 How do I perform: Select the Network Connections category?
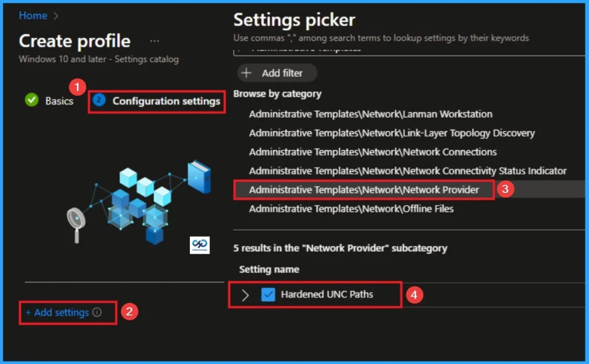click(x=373, y=152)
